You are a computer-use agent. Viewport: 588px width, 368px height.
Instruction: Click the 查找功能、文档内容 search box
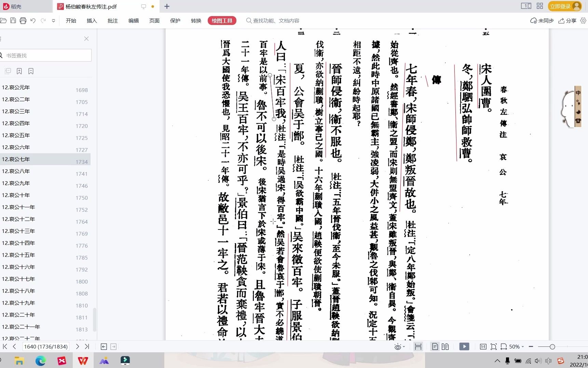coord(273,21)
